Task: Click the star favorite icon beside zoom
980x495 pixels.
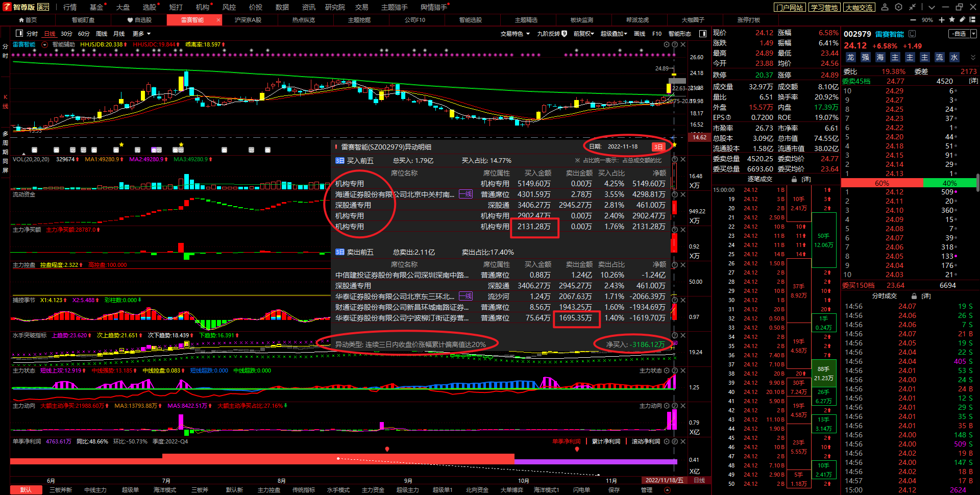Action: coord(952,19)
